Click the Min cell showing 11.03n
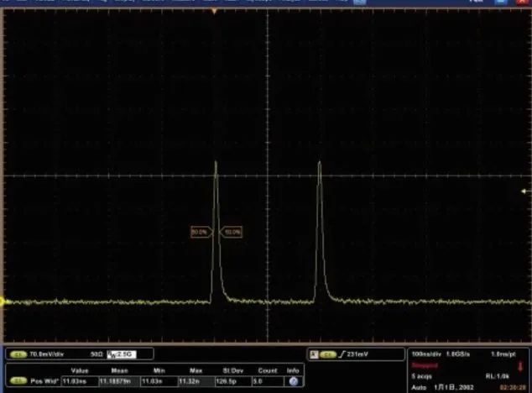 [x=159, y=381]
